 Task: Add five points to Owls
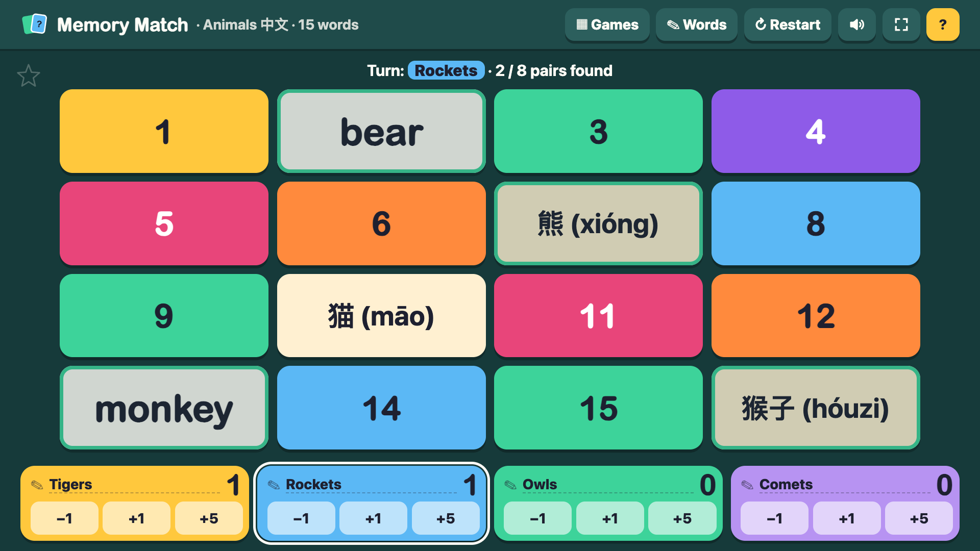[x=682, y=518]
